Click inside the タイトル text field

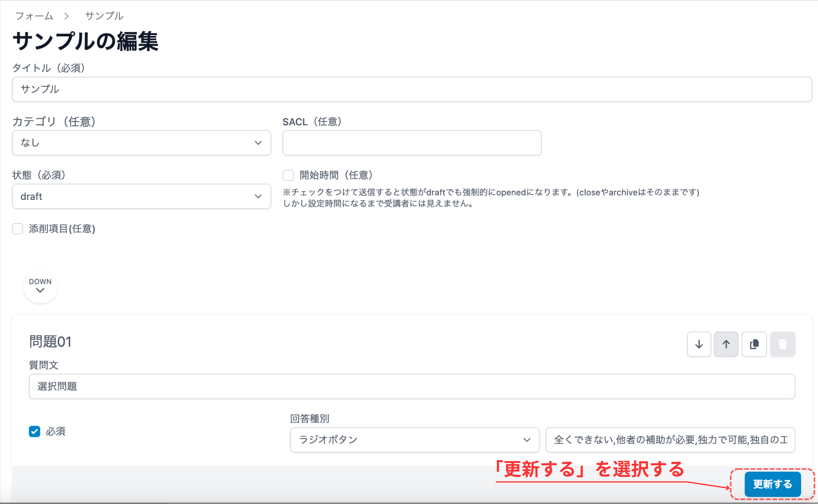(411, 89)
